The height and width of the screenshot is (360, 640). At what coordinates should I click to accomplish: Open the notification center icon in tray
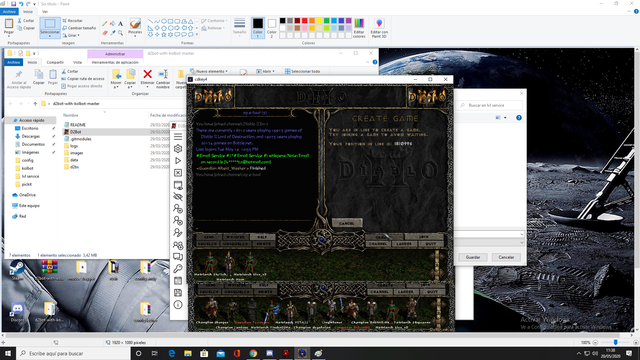point(629,353)
